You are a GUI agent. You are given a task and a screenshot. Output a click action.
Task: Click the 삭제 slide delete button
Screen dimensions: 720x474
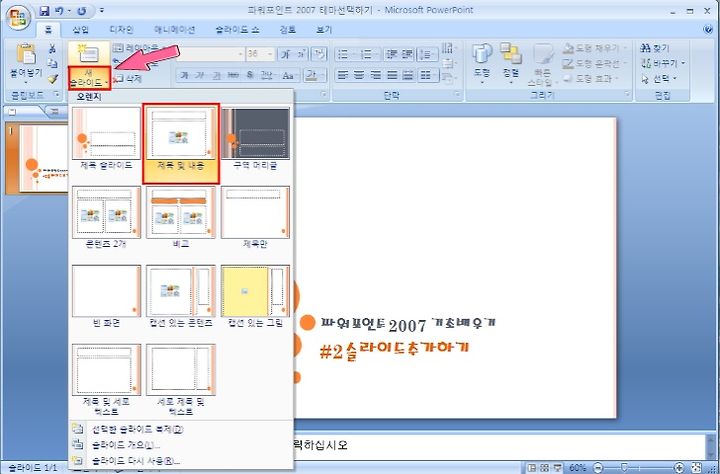tap(129, 79)
